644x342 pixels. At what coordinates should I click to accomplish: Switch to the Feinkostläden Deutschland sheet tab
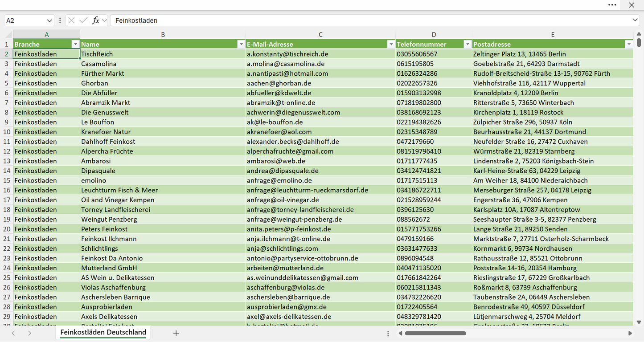coord(103,332)
